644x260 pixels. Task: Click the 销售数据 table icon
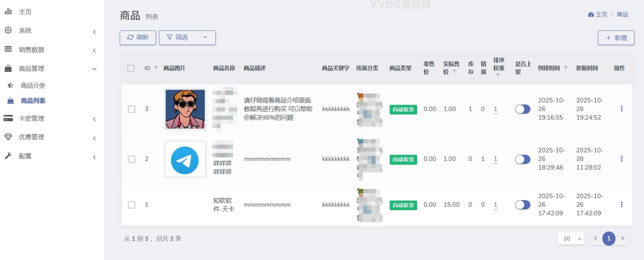point(8,49)
